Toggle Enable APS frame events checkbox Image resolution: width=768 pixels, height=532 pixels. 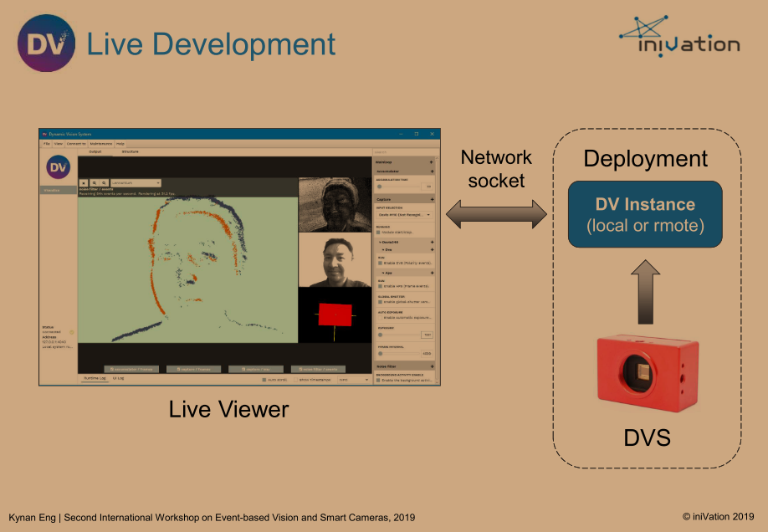point(380,286)
